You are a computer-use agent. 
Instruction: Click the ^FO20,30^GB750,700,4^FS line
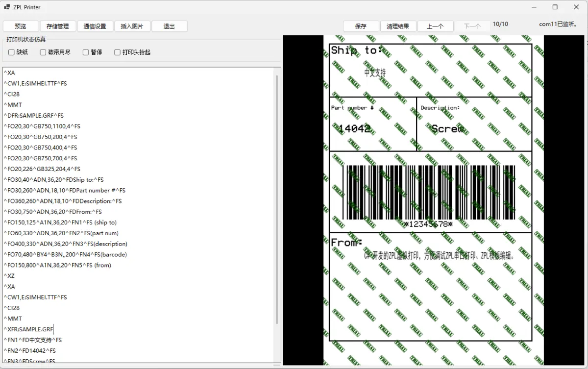[x=40, y=158]
